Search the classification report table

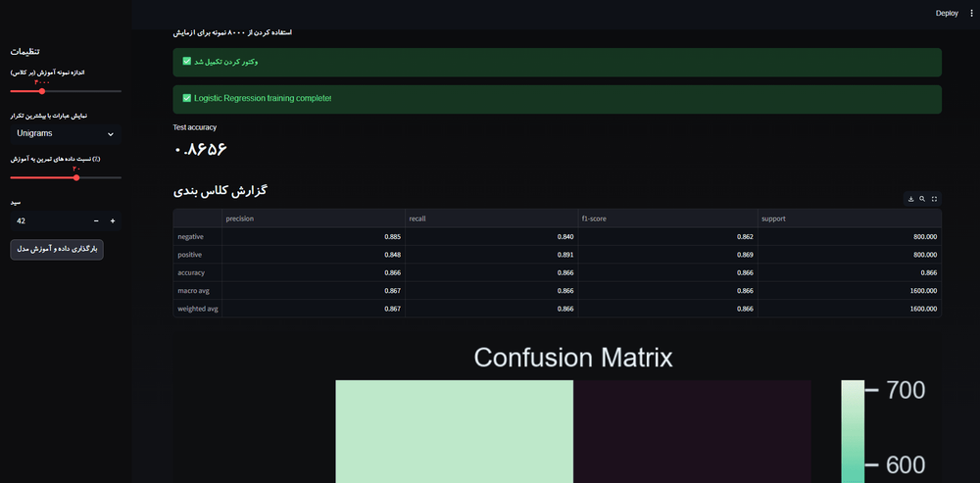coord(922,199)
